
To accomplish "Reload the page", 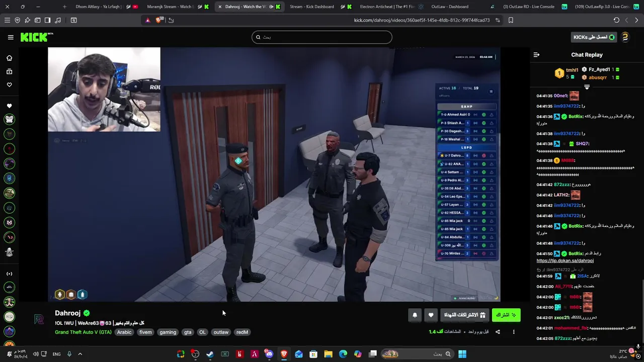I will pos(616,20).
